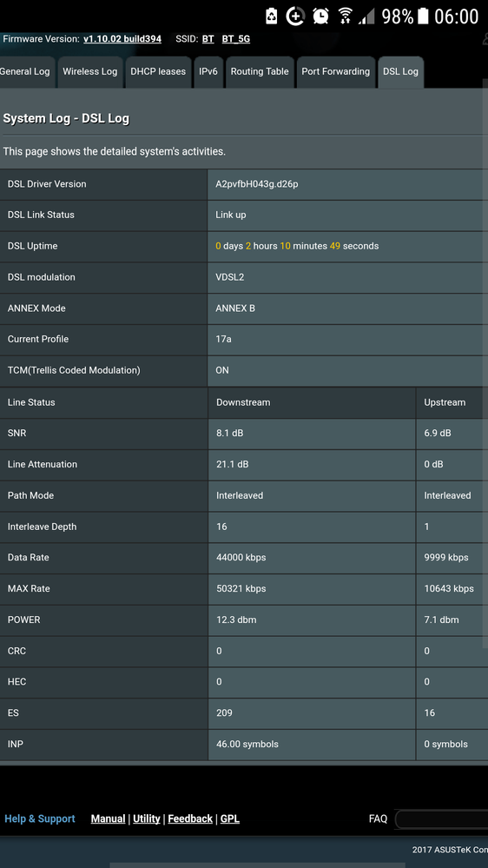Tap the Wi-Fi signal status icon
The width and height of the screenshot is (488, 868).
coord(346,16)
